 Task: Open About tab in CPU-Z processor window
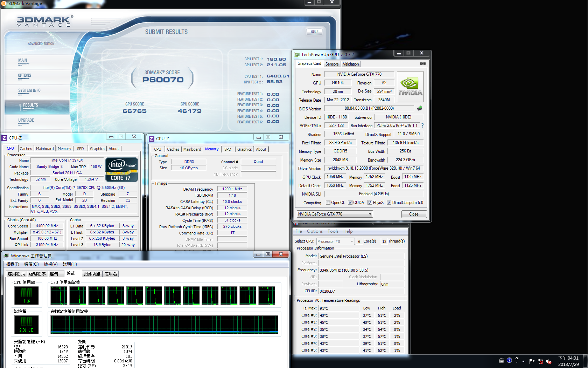click(x=114, y=149)
